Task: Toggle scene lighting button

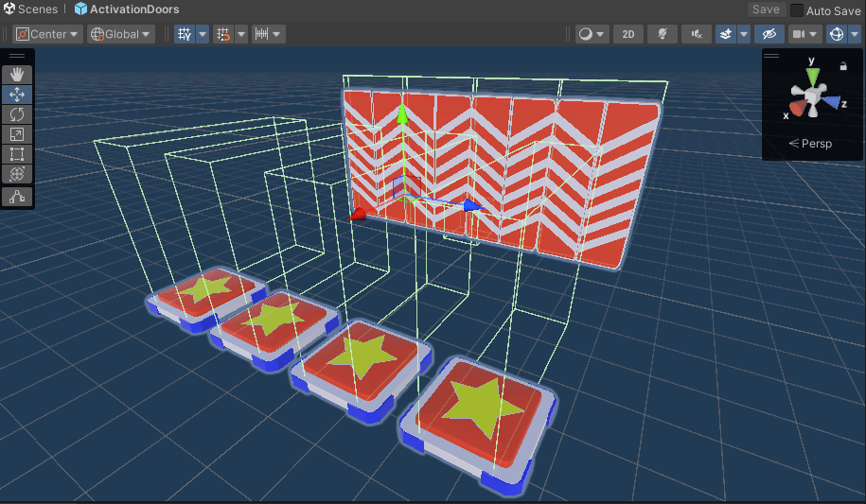Action: tap(663, 34)
